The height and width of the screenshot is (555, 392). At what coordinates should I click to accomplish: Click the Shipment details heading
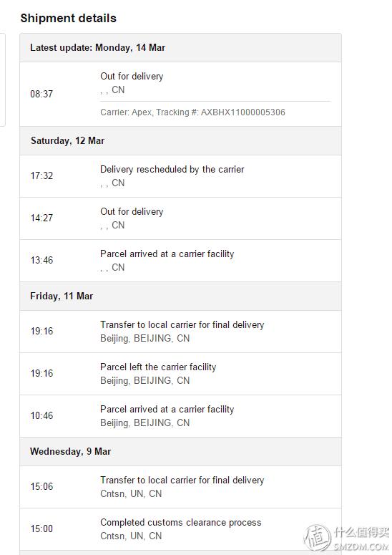coord(68,18)
